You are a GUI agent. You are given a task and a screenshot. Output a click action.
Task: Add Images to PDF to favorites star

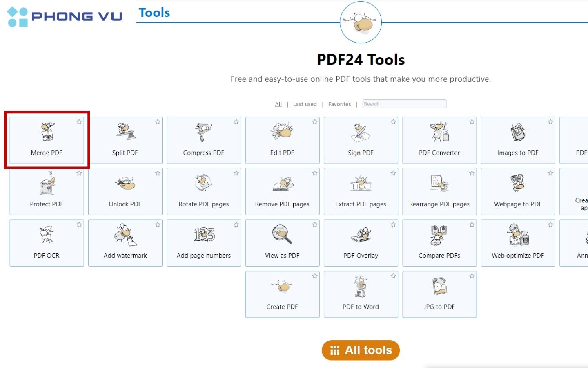[x=550, y=122]
